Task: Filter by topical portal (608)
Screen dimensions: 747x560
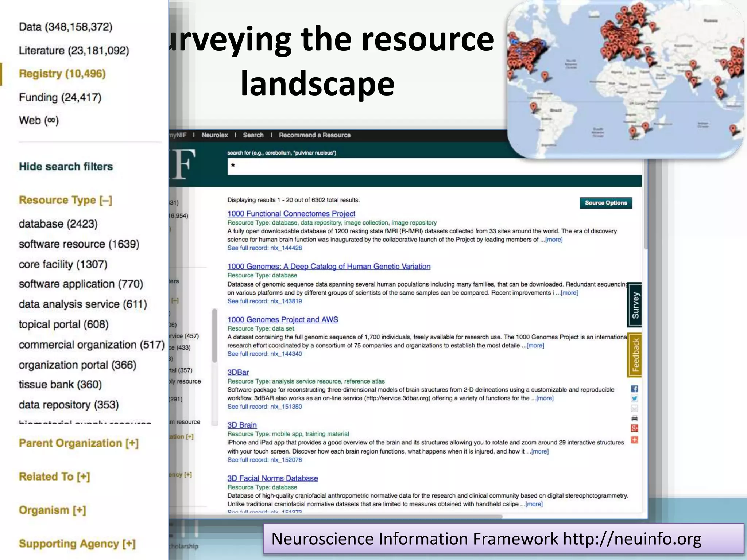Action: (x=64, y=324)
